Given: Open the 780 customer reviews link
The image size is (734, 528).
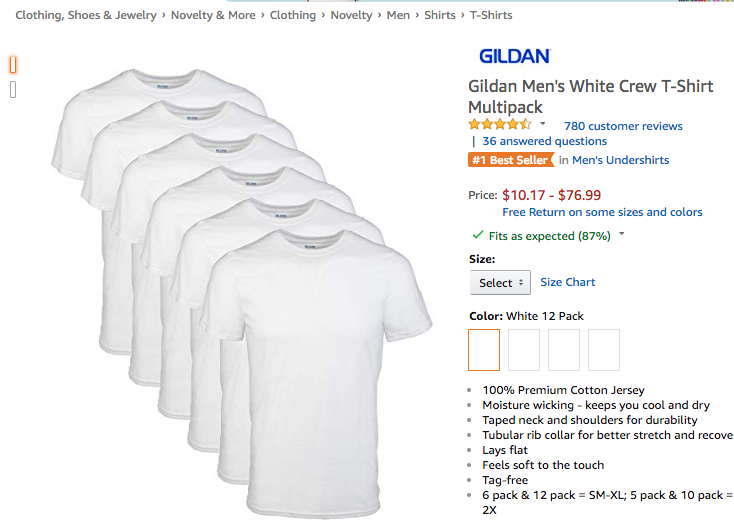Looking at the screenshot, I should point(623,126).
